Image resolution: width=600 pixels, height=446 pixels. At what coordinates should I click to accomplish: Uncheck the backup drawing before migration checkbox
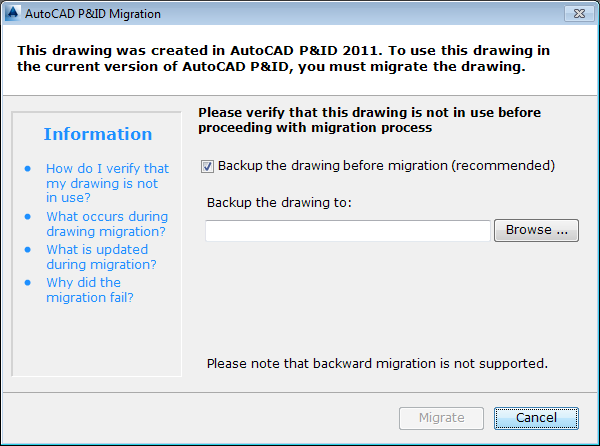[208, 165]
